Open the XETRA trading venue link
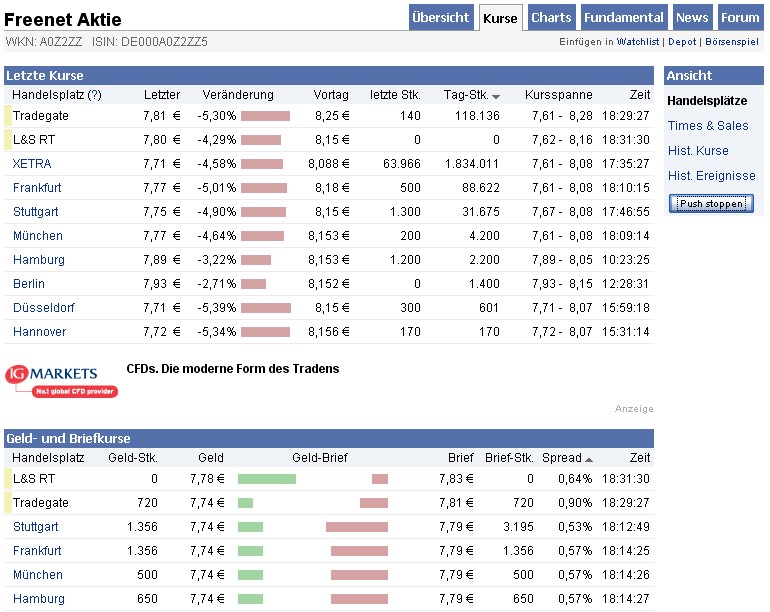770x612 pixels. click(x=32, y=164)
